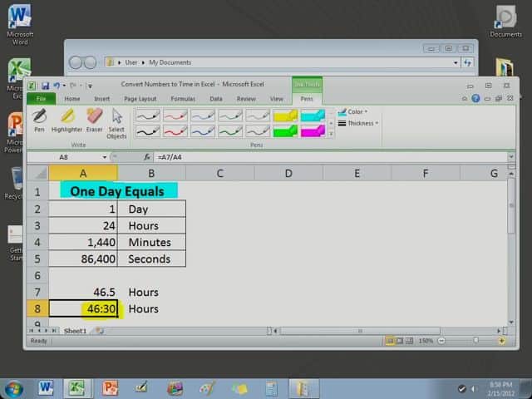The width and height of the screenshot is (532, 399).
Task: Switch to the View tab
Action: pos(277,99)
